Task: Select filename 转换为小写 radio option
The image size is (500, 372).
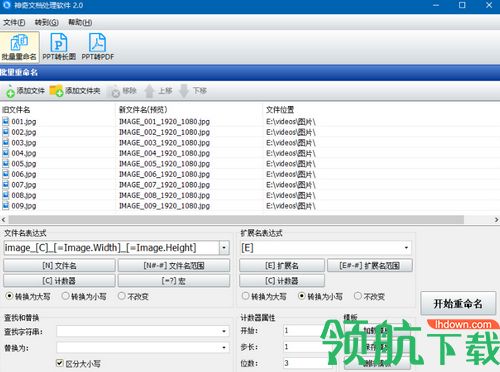Action: (65, 296)
